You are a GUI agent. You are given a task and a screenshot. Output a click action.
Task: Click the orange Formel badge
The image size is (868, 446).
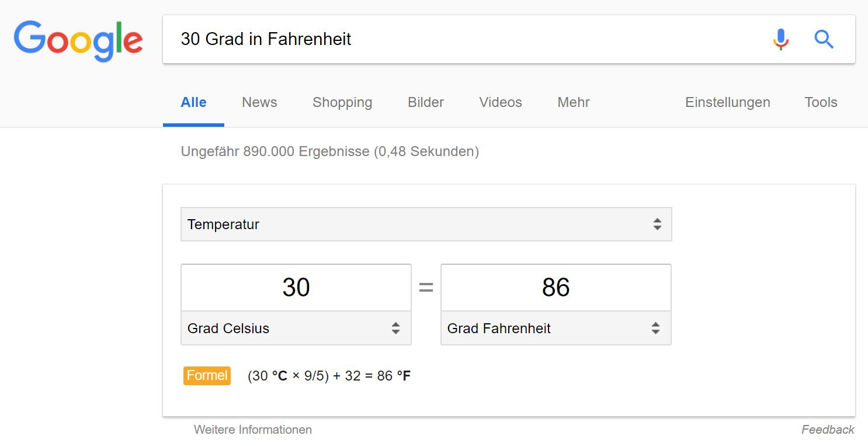click(207, 375)
